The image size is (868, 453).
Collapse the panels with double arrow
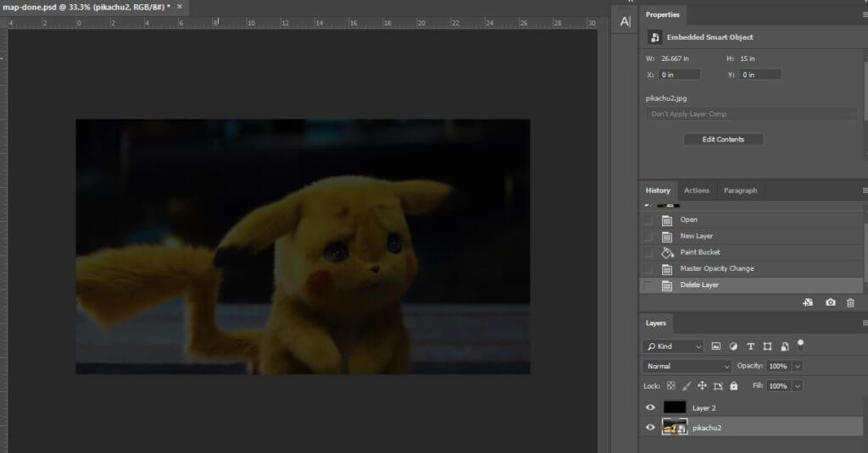pos(630,2)
